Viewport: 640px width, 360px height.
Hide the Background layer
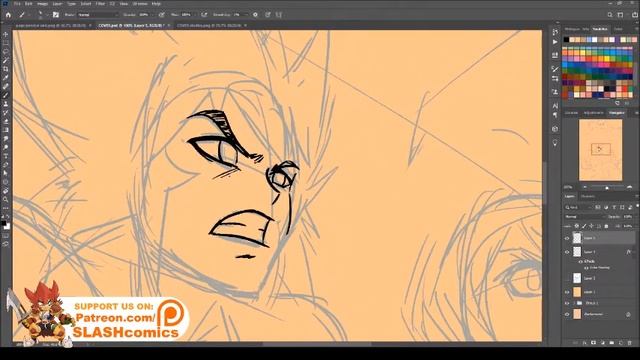coord(567,314)
